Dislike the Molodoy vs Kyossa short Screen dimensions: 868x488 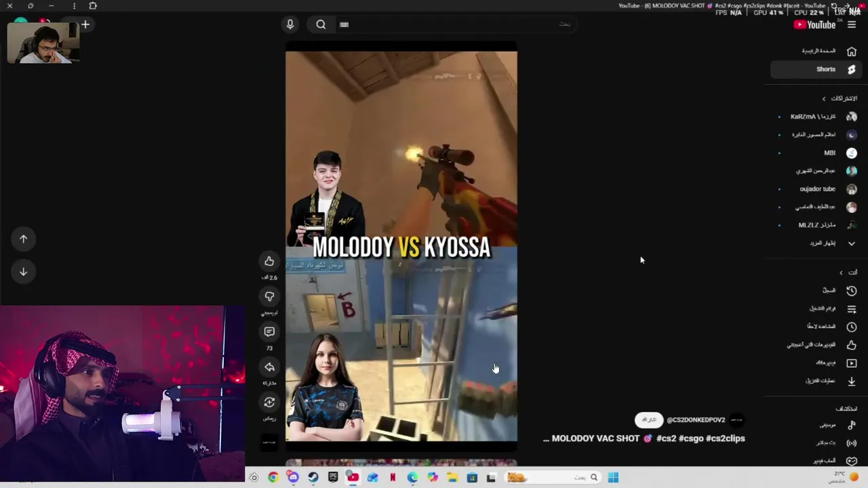tap(269, 297)
